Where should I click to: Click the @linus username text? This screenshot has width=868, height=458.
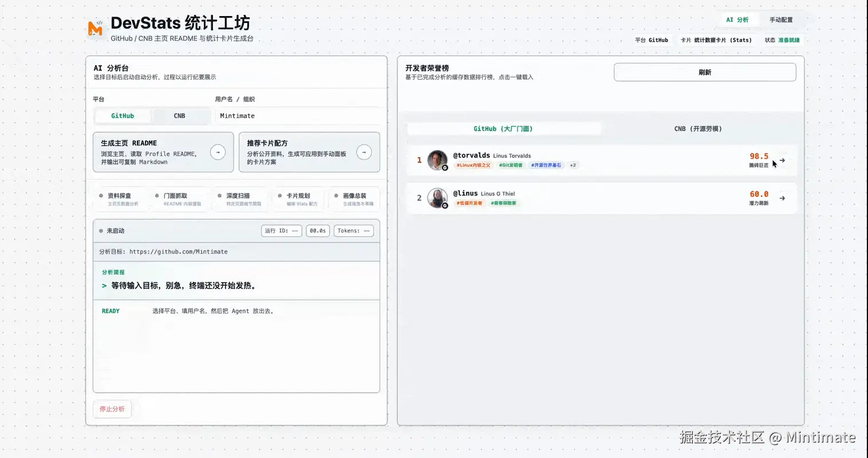coord(465,194)
